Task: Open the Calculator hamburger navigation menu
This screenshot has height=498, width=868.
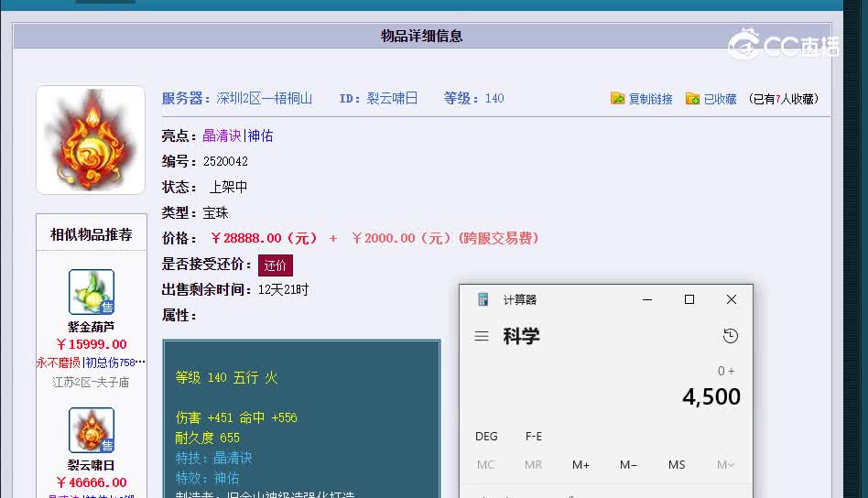Action: pos(482,336)
